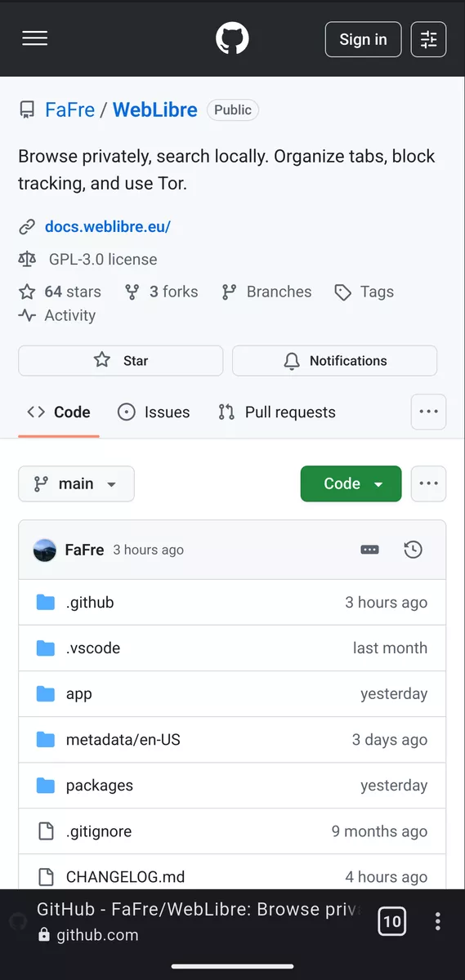Open the appearance settings slider icon

pyautogui.click(x=429, y=39)
